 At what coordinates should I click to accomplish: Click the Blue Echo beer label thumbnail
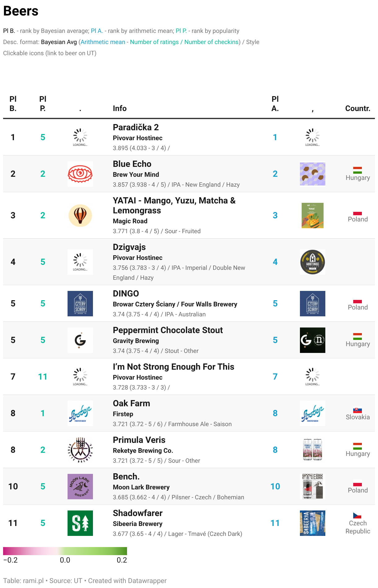point(313,174)
